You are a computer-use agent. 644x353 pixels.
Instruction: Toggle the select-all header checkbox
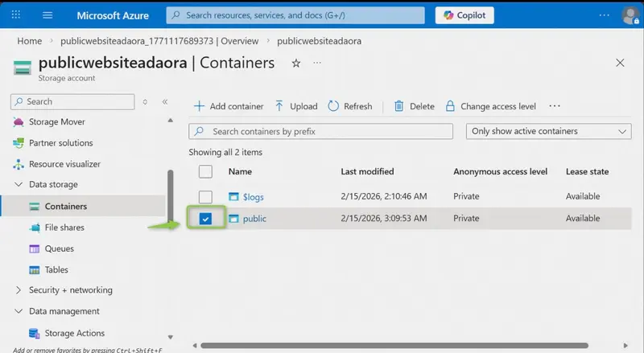point(205,171)
